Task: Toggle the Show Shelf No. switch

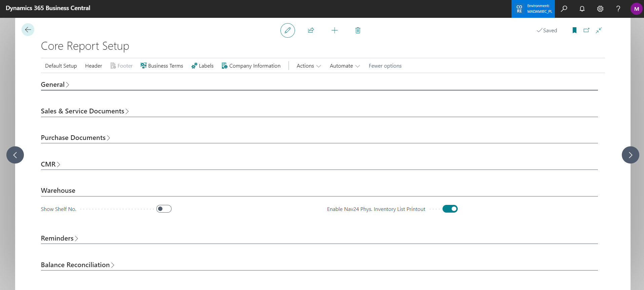Action: [x=164, y=209]
